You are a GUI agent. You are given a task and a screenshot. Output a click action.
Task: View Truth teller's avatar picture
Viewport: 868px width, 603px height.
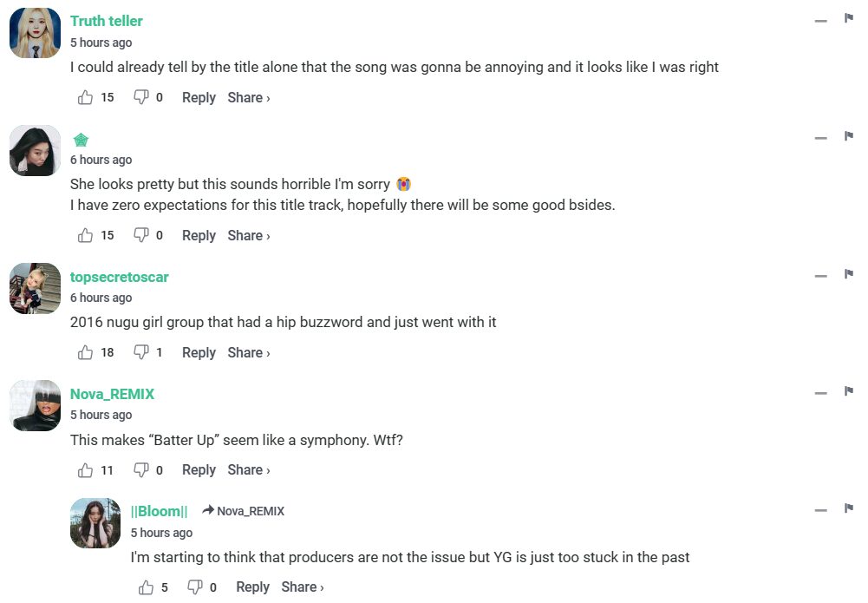(x=35, y=33)
